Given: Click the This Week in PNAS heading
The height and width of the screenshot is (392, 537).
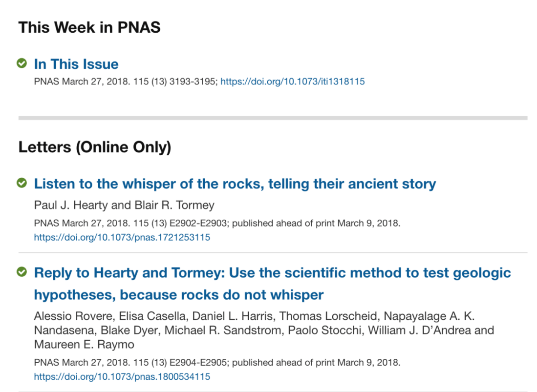Looking at the screenshot, I should click(89, 27).
